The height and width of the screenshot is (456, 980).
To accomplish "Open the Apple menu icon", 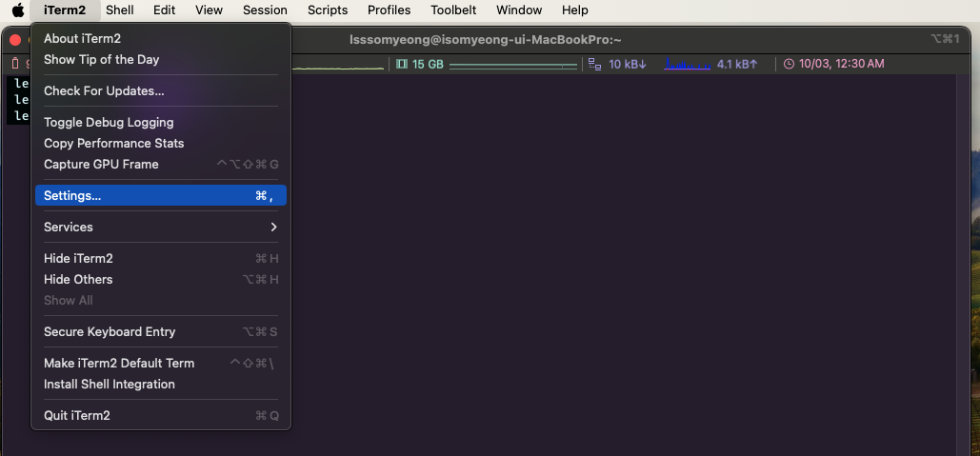I will click(x=18, y=10).
